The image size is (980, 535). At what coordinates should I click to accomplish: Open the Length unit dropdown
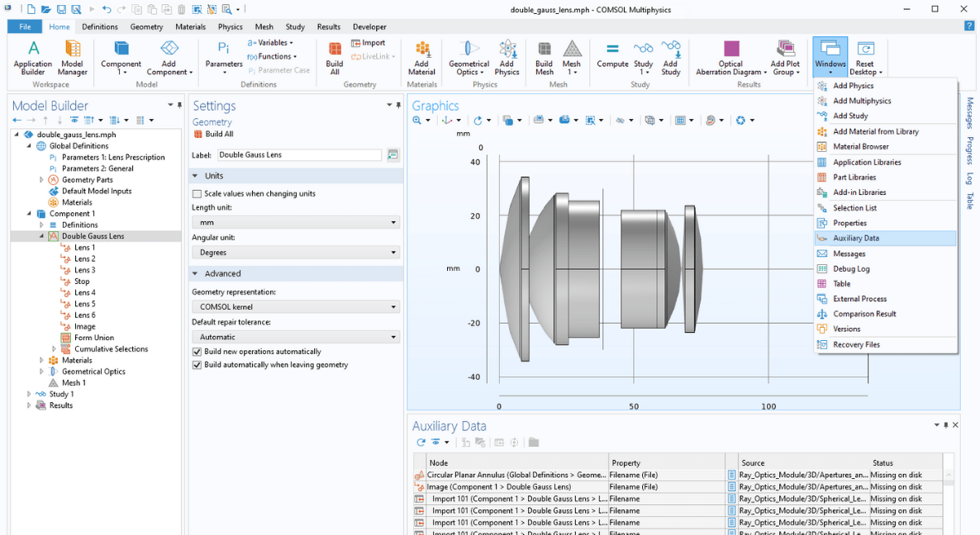click(x=296, y=223)
